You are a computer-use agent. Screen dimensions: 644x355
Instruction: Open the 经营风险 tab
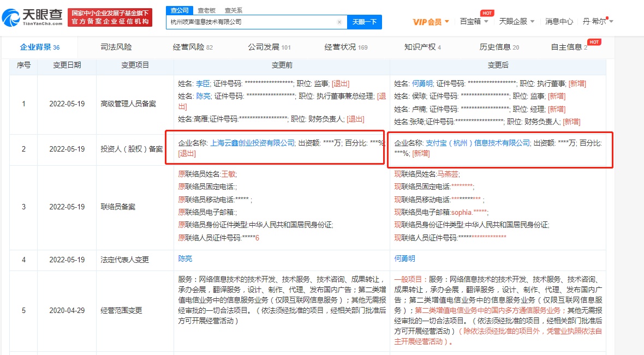[x=193, y=47]
